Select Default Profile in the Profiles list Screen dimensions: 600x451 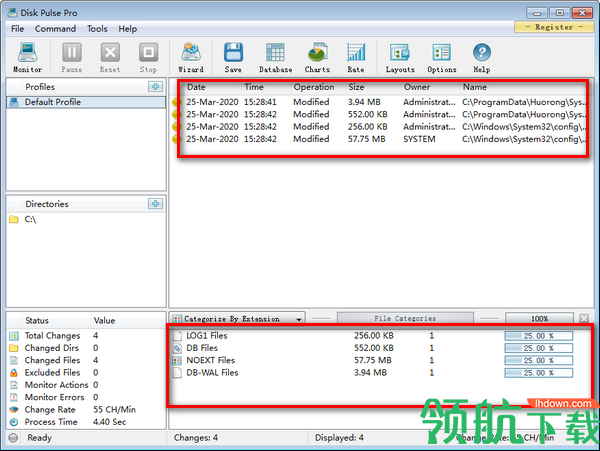[86, 102]
